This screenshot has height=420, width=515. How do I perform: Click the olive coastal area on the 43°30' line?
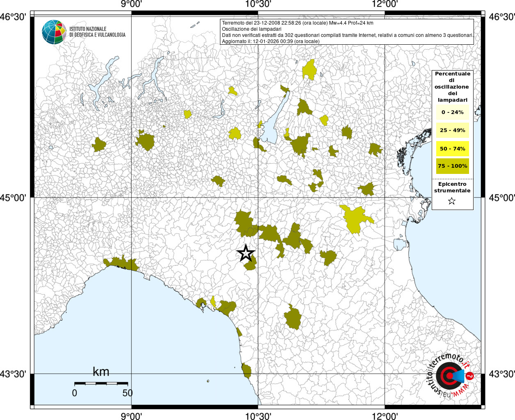tap(246, 370)
